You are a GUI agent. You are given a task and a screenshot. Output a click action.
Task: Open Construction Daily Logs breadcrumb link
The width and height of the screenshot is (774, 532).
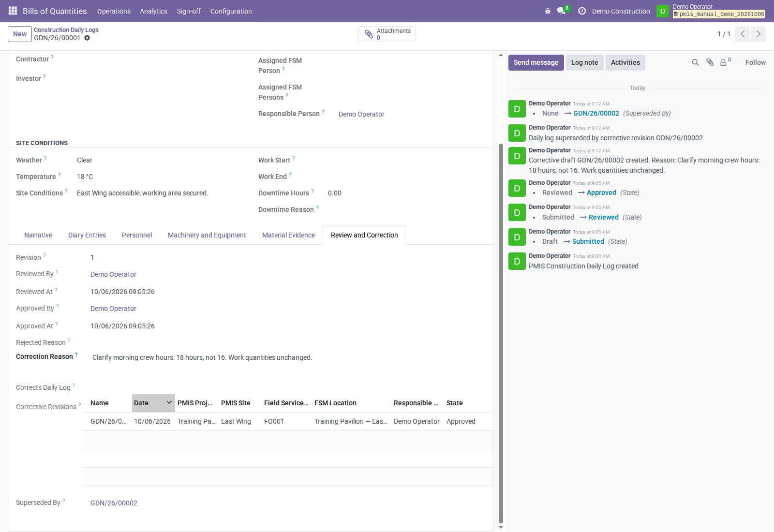(66, 30)
